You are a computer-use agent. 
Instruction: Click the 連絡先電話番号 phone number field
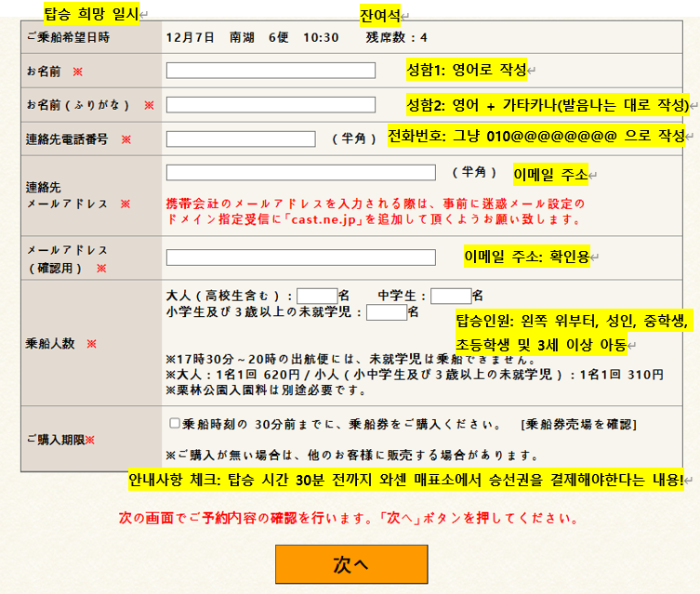[x=241, y=139]
